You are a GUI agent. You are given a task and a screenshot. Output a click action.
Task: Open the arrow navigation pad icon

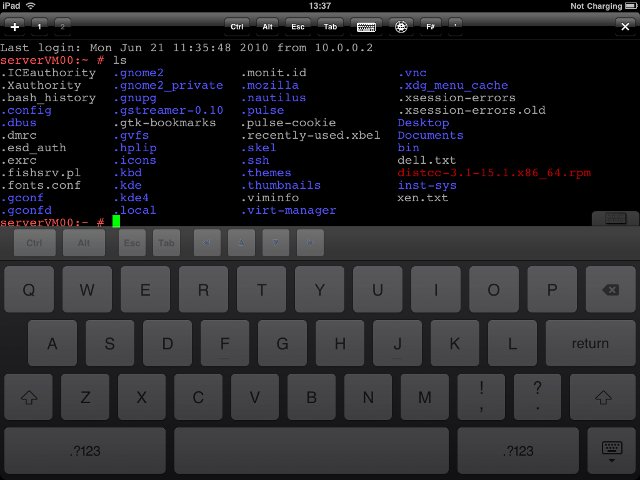pos(401,25)
